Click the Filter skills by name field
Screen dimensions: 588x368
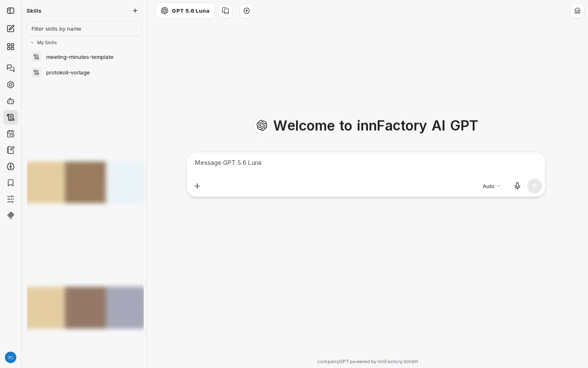[x=84, y=29]
